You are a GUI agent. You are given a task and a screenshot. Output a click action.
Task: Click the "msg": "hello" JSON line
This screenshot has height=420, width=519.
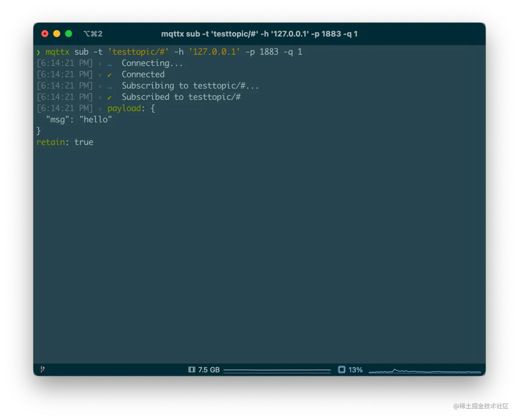click(78, 119)
